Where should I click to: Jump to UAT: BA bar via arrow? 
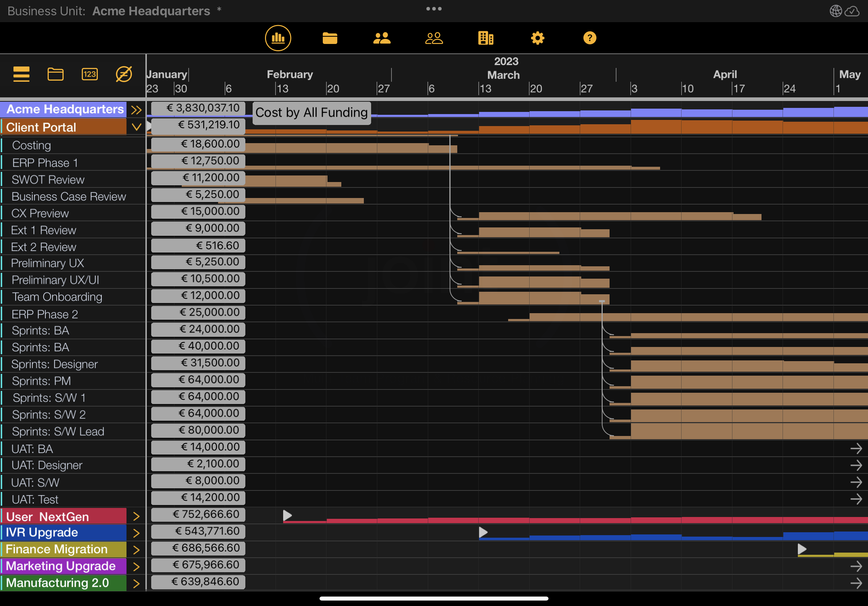pos(856,448)
